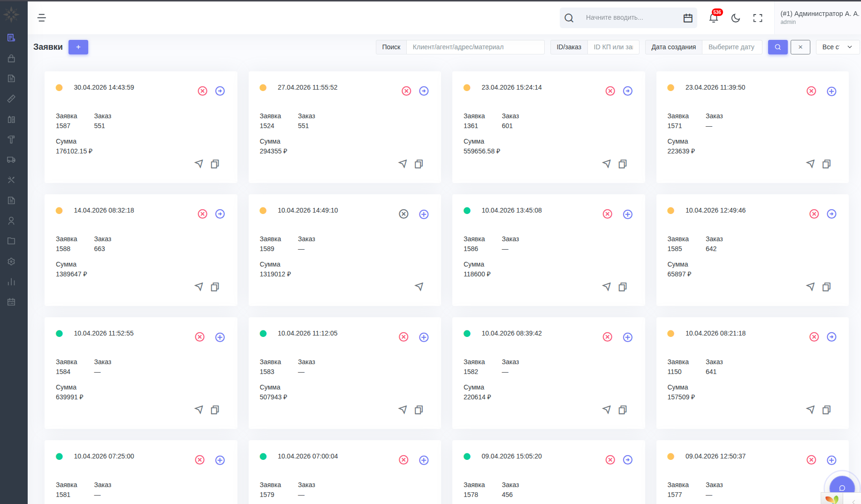Click the 'ID КП или заказа' input
This screenshot has width=861, height=504.
click(x=613, y=47)
